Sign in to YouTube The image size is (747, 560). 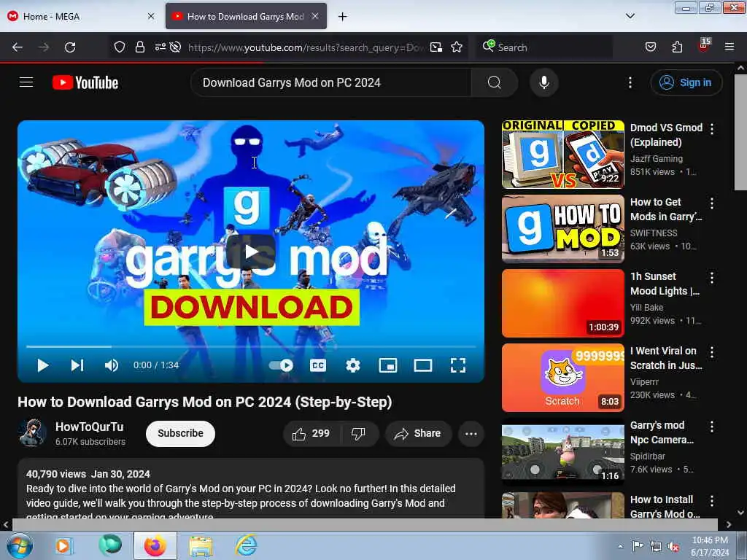(x=686, y=82)
